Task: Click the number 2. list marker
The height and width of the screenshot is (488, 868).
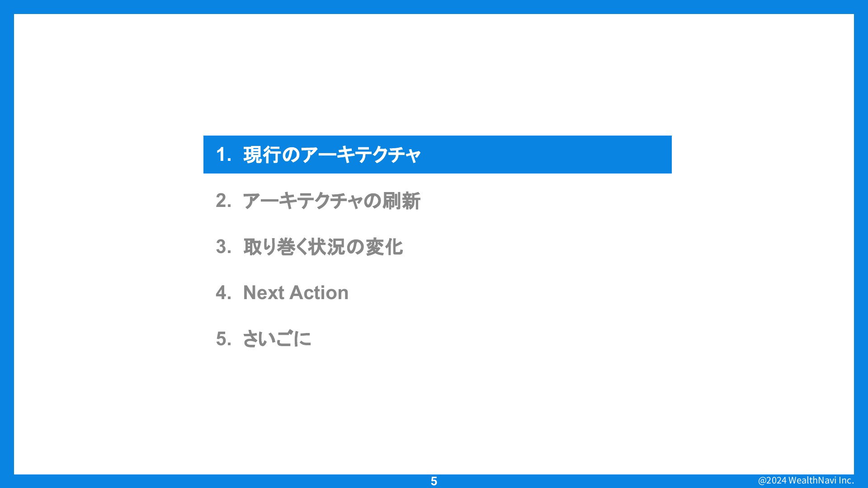Action: pyautogui.click(x=223, y=201)
